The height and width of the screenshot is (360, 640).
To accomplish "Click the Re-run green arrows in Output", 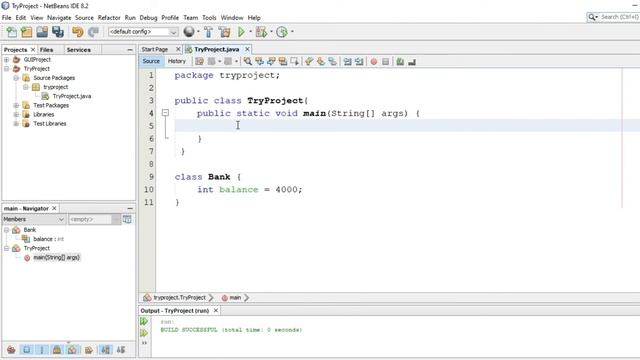I will click(x=144, y=322).
